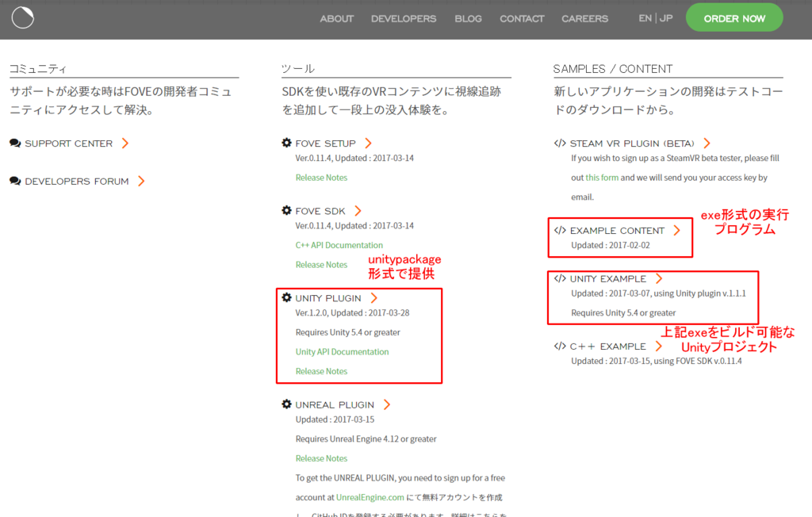Open the ABOUT menu item

pos(336,19)
